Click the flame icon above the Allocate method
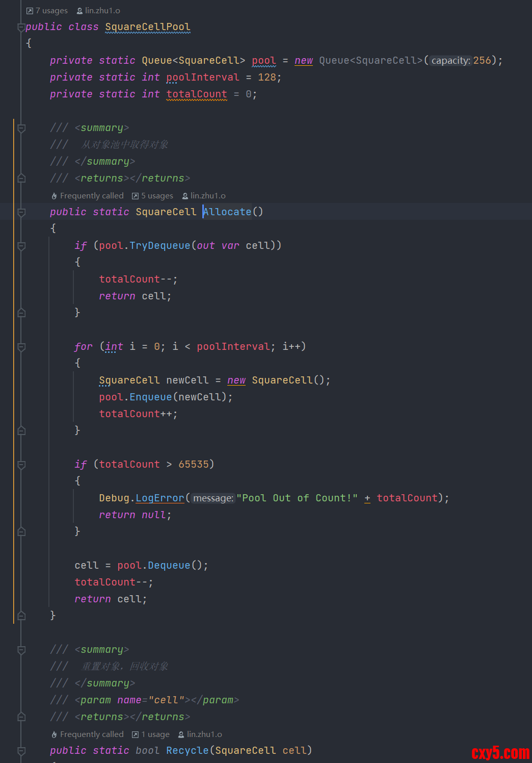Screen dimensions: 532x763 pos(54,196)
